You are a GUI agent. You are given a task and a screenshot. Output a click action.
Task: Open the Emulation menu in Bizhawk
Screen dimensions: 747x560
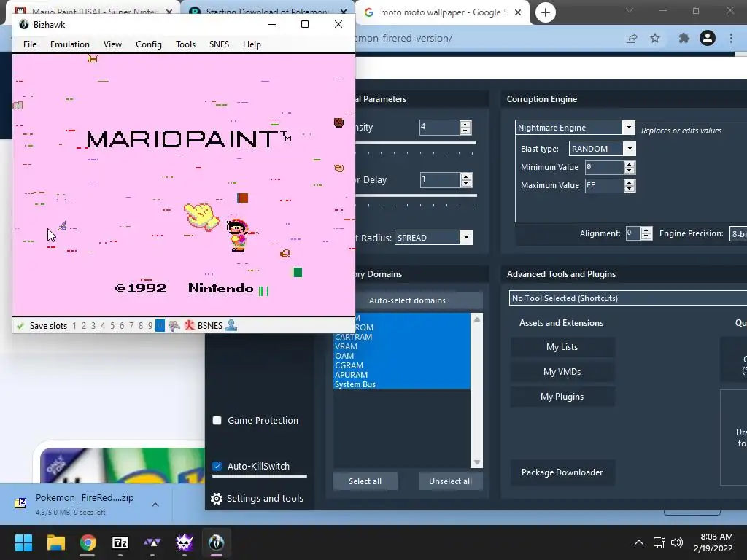click(70, 44)
